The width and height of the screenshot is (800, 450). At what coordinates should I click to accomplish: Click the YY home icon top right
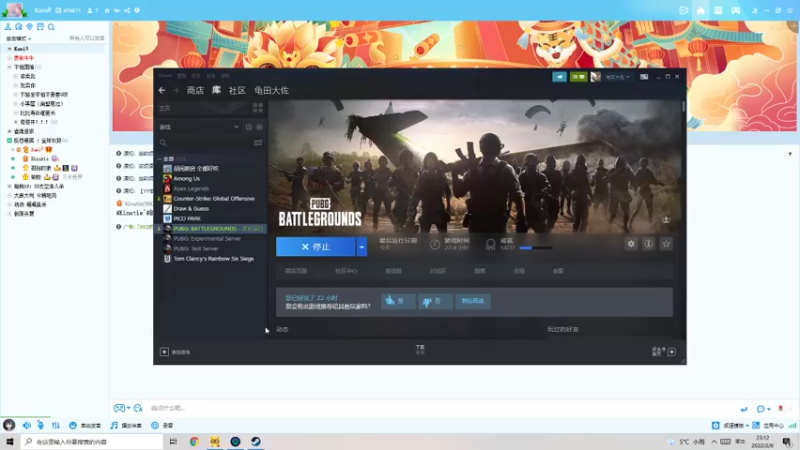tap(701, 11)
